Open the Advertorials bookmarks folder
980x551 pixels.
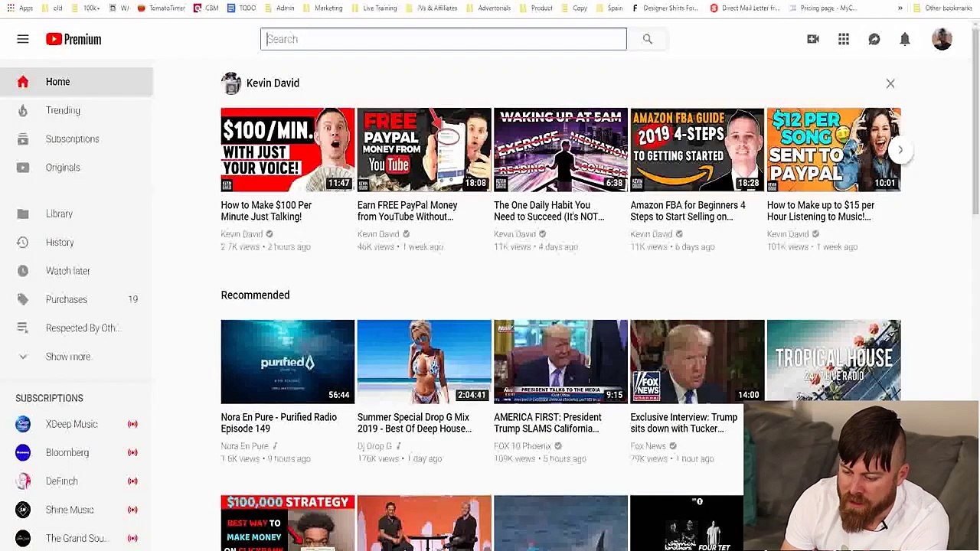[x=488, y=8]
